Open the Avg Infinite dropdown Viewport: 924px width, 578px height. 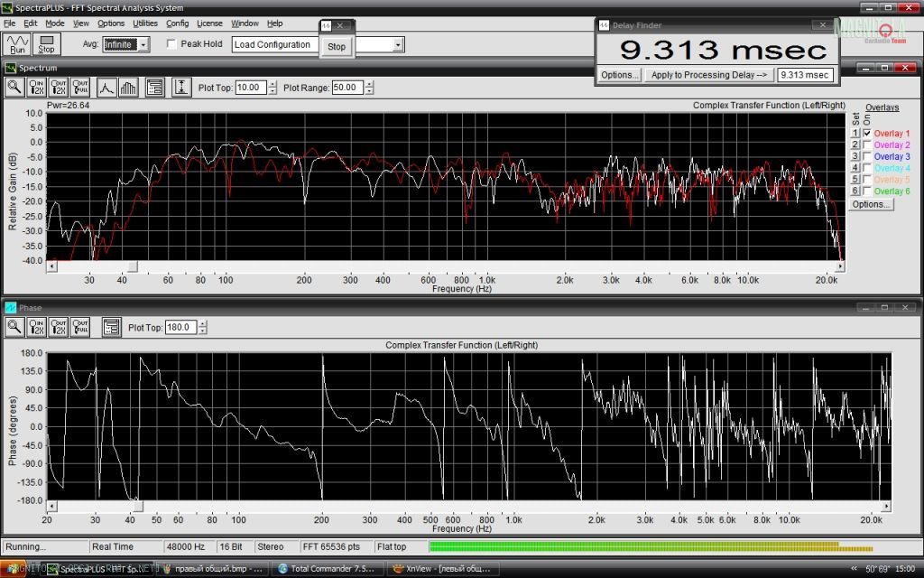click(x=143, y=45)
